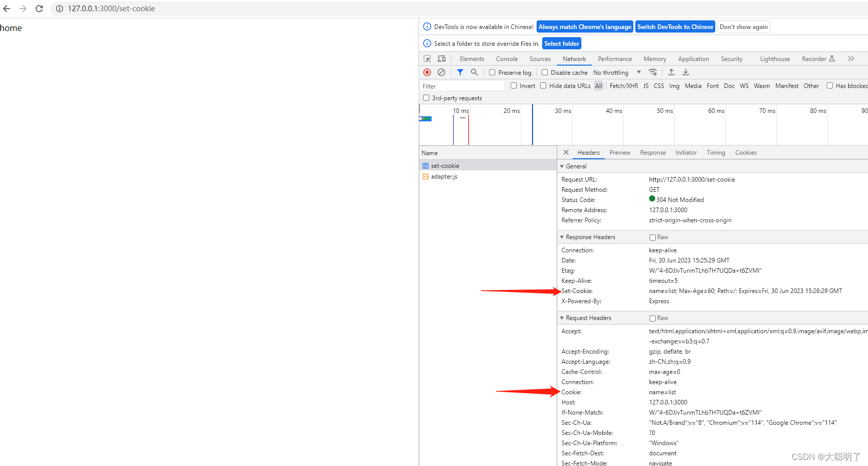Select the All filter type
Viewport: 868px width, 466px height.
click(x=599, y=86)
